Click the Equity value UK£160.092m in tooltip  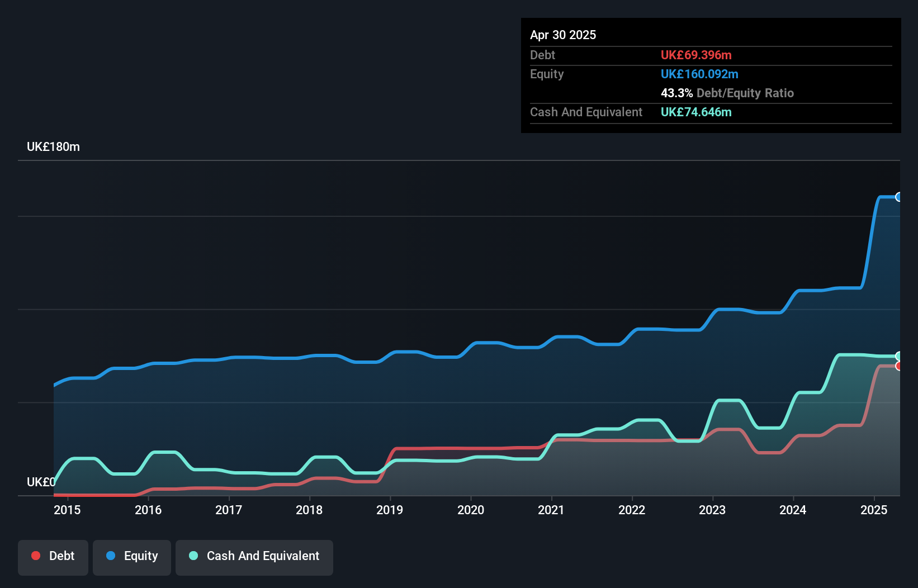[x=699, y=74]
